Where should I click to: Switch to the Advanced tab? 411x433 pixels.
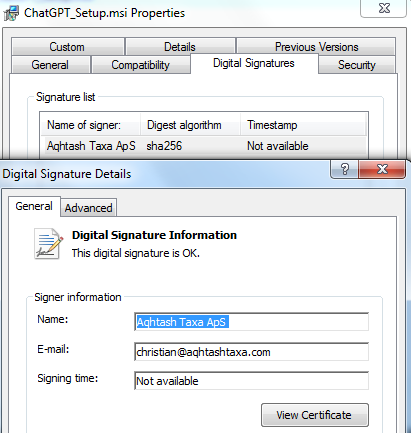[x=89, y=208]
